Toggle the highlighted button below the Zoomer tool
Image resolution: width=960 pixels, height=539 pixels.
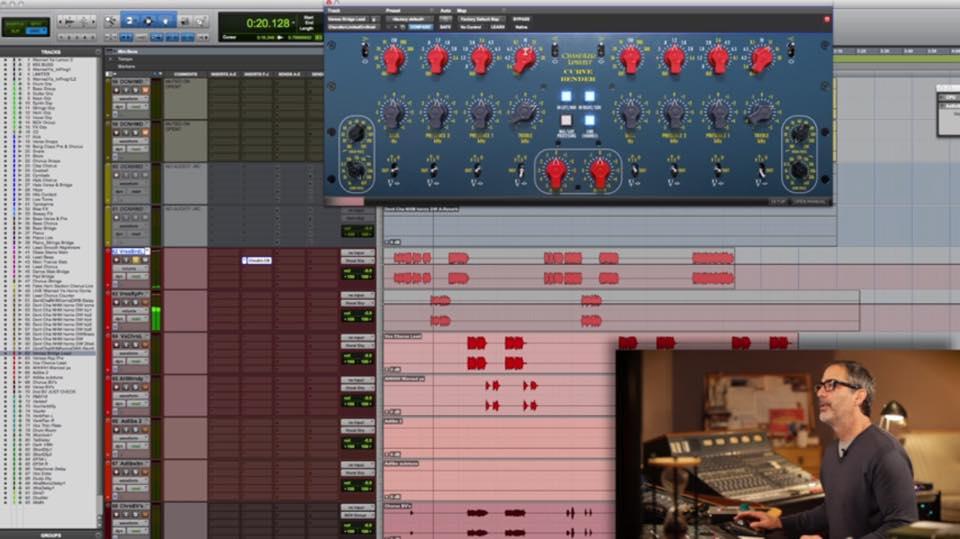[126, 37]
